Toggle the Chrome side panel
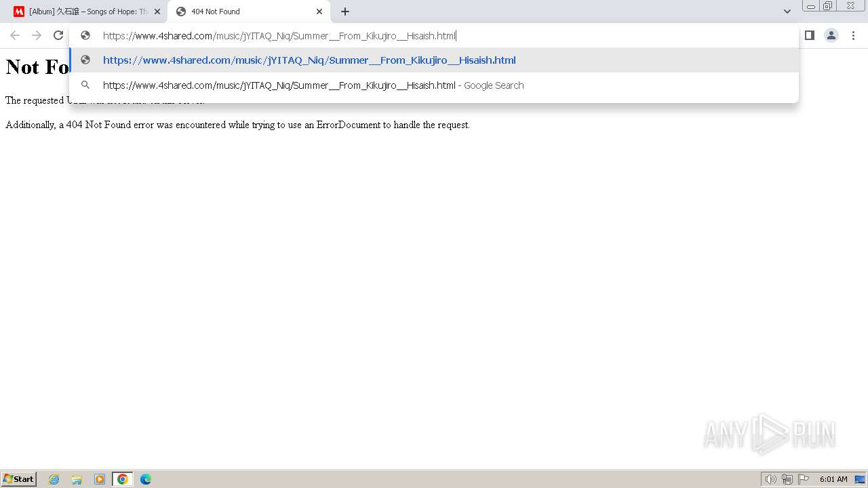 [810, 35]
